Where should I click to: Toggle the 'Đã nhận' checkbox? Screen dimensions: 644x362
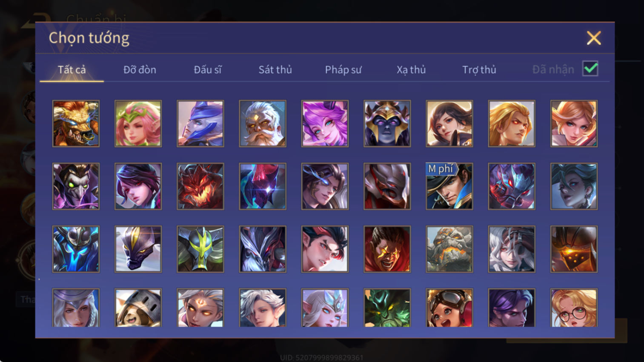point(590,69)
